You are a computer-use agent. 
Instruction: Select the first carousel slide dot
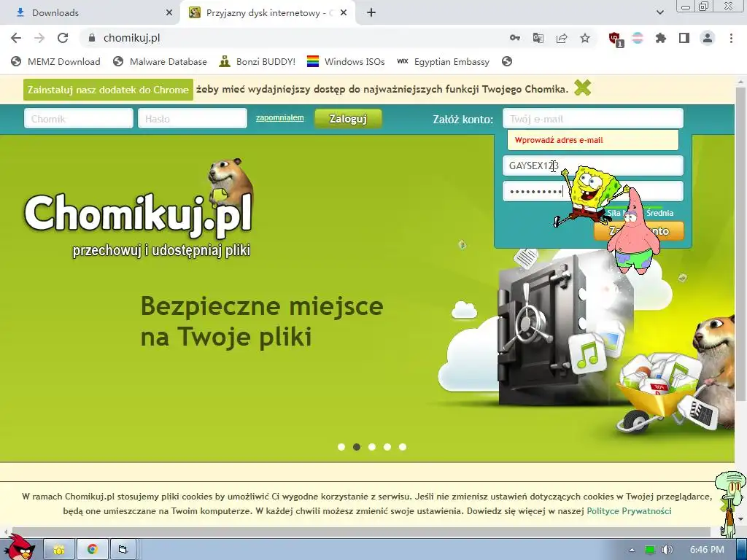pyautogui.click(x=341, y=447)
